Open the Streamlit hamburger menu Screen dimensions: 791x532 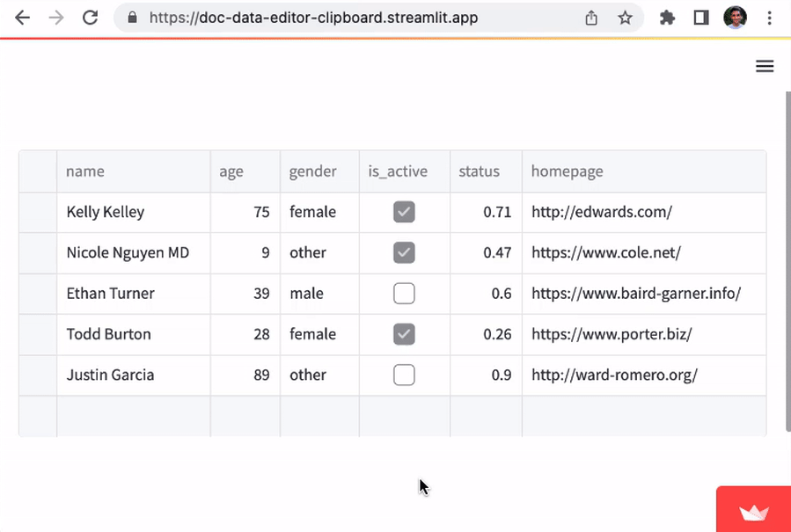tap(764, 66)
